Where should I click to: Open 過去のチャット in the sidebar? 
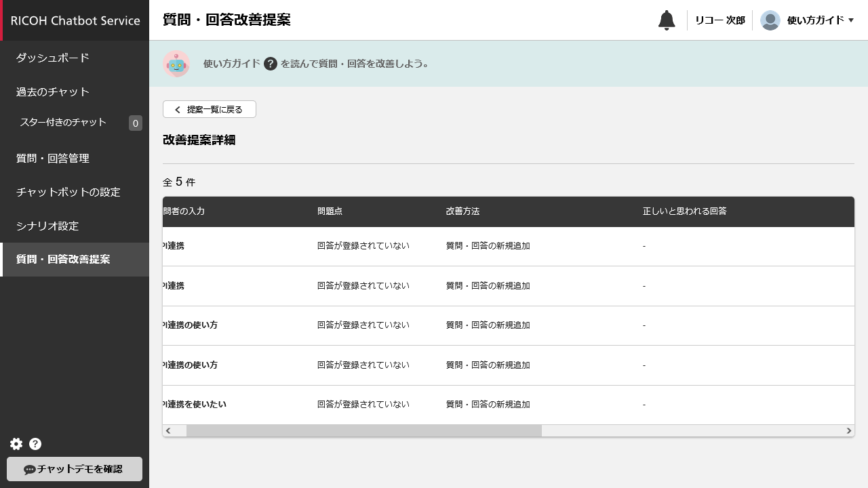pos(53,91)
